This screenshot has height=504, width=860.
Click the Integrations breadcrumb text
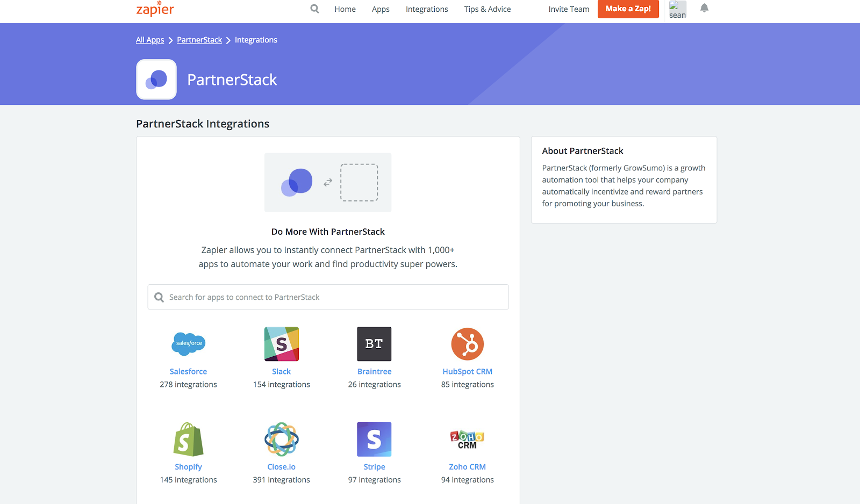pyautogui.click(x=256, y=40)
